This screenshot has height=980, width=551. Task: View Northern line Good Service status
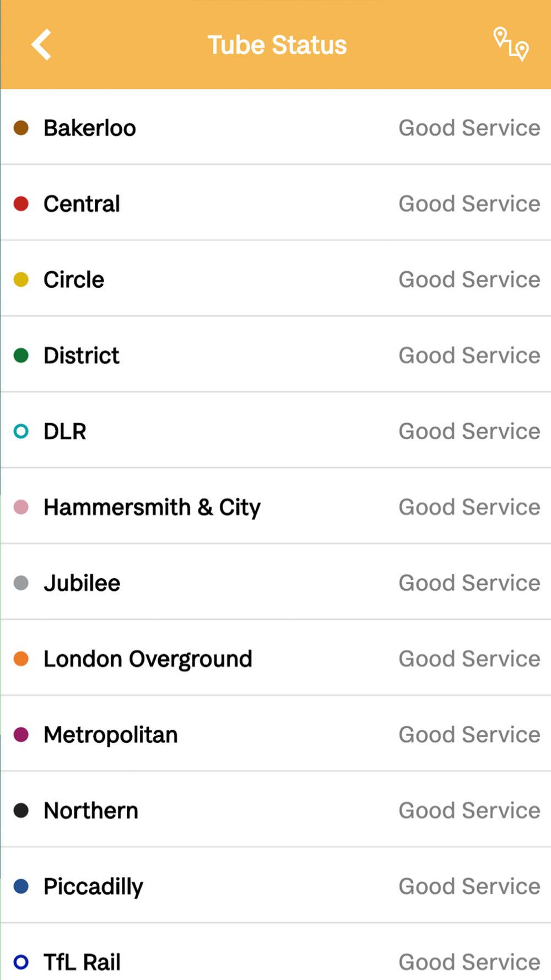469,810
